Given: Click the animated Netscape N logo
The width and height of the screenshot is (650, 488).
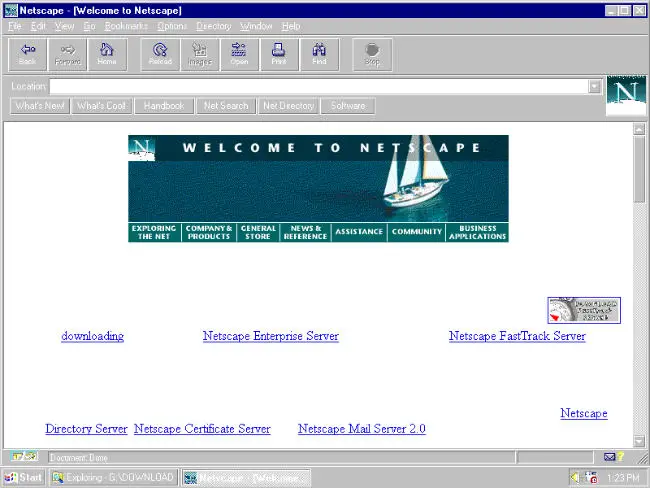Looking at the screenshot, I should 626,95.
